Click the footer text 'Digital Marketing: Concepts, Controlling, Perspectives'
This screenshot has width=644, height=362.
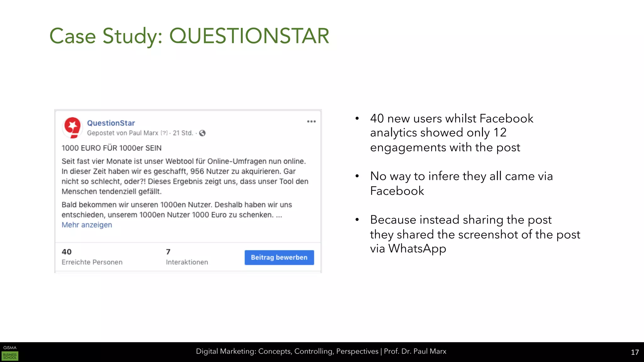coord(287,351)
